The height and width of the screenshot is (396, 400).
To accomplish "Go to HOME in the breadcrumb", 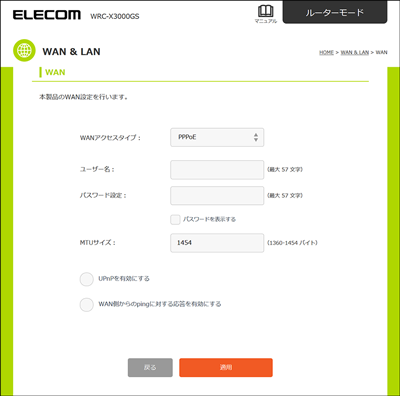I will pos(326,52).
